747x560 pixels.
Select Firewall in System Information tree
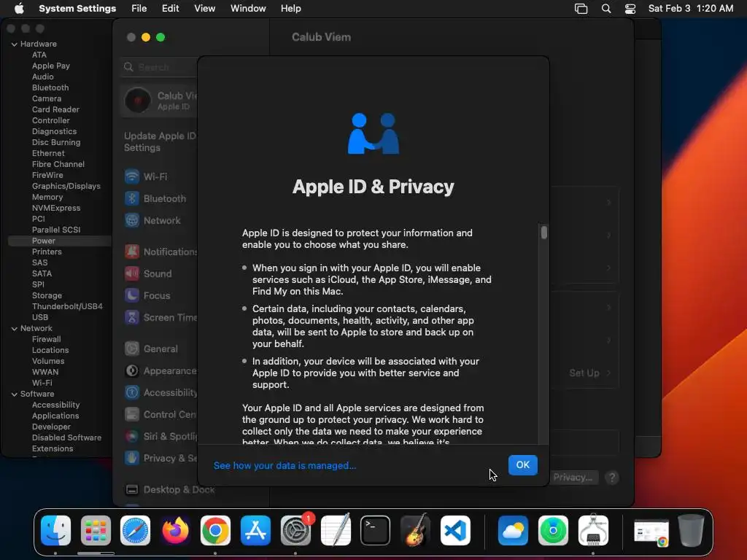tap(46, 339)
